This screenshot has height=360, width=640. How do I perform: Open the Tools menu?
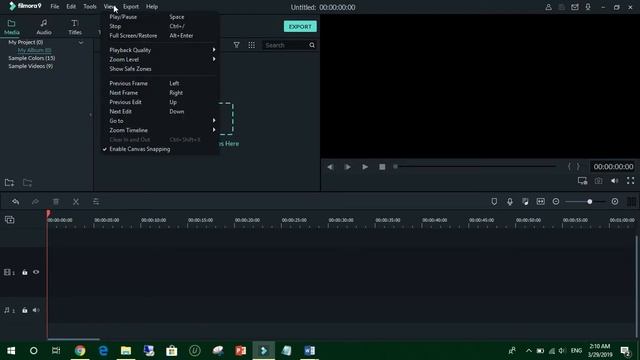[x=90, y=7]
